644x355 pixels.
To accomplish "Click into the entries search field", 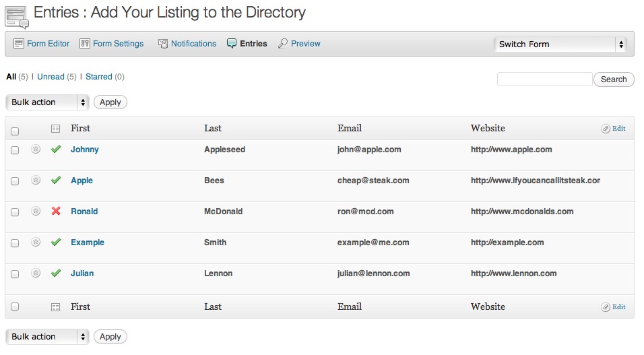I will click(x=544, y=79).
